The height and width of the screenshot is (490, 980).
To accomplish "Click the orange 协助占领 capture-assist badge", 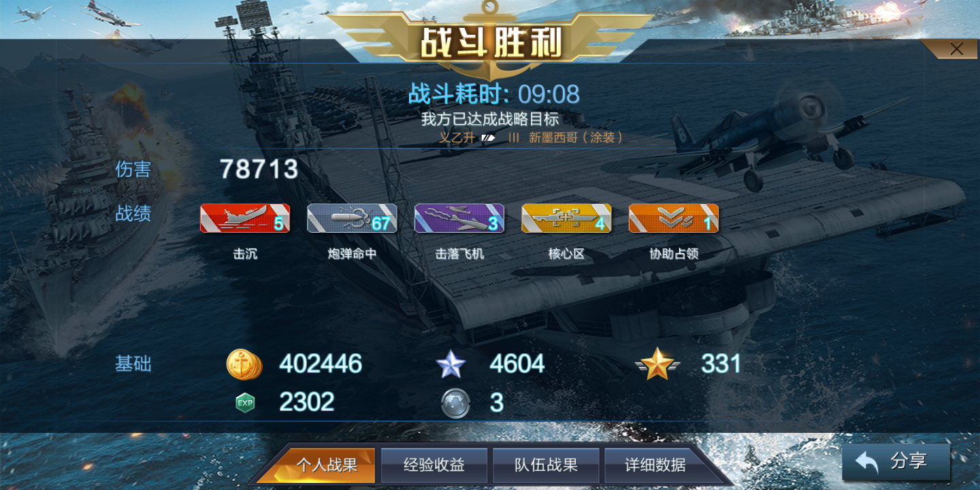I will pyautogui.click(x=674, y=218).
